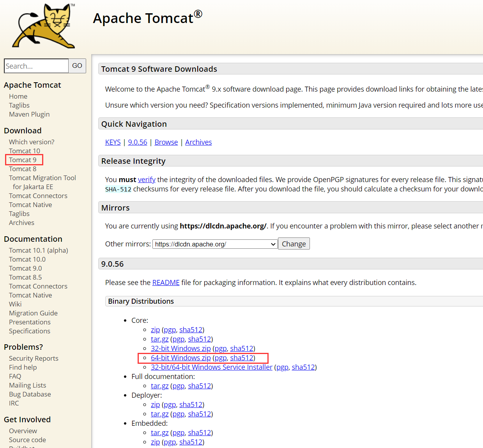
Task: Jump to 9.0.56 in Quick Navigation
Action: (x=138, y=142)
